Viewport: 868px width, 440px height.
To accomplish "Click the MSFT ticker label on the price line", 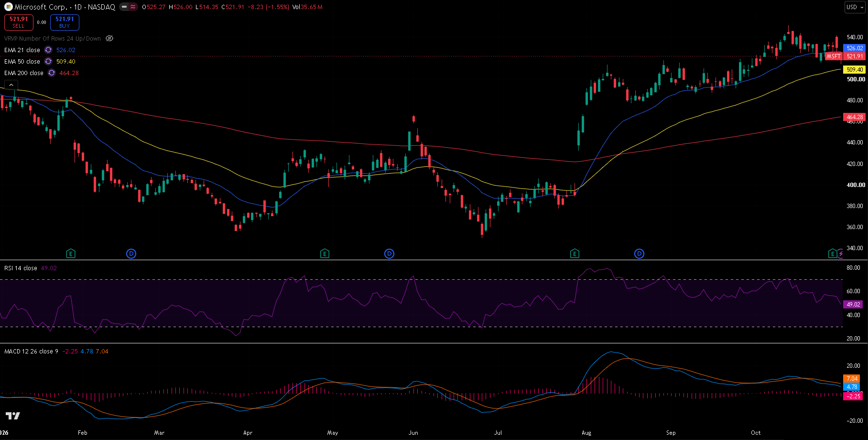I will [834, 56].
